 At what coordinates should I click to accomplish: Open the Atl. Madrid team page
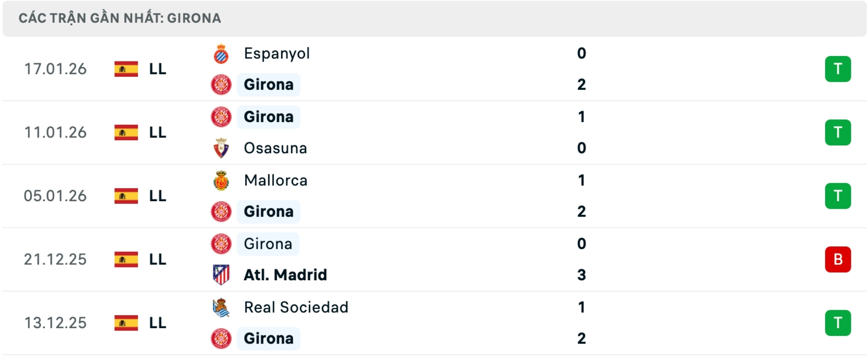[x=285, y=274]
